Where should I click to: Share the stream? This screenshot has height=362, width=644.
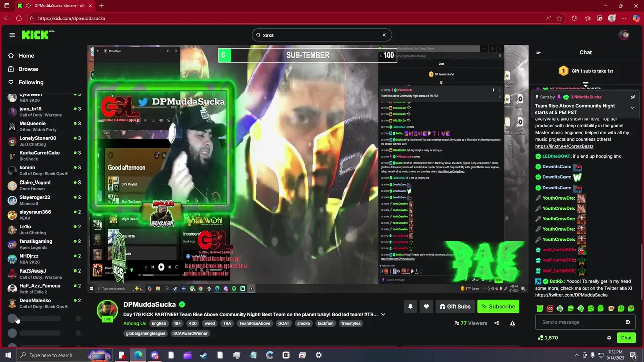point(497,323)
